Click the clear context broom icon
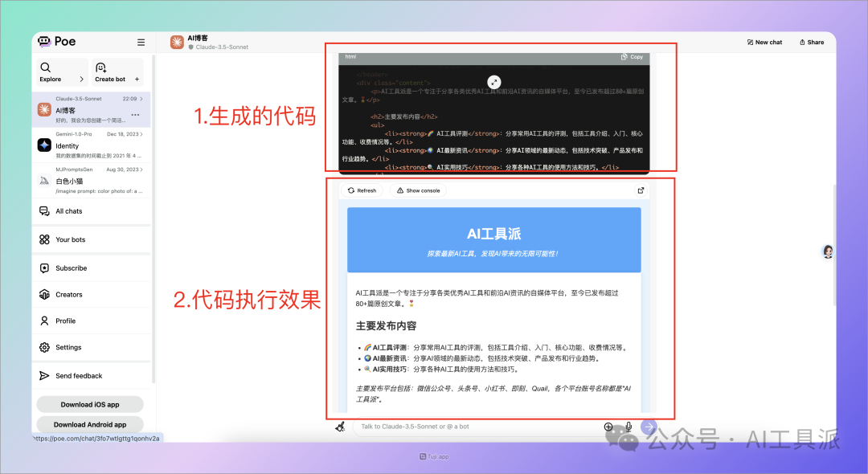This screenshot has height=474, width=868. (x=341, y=427)
